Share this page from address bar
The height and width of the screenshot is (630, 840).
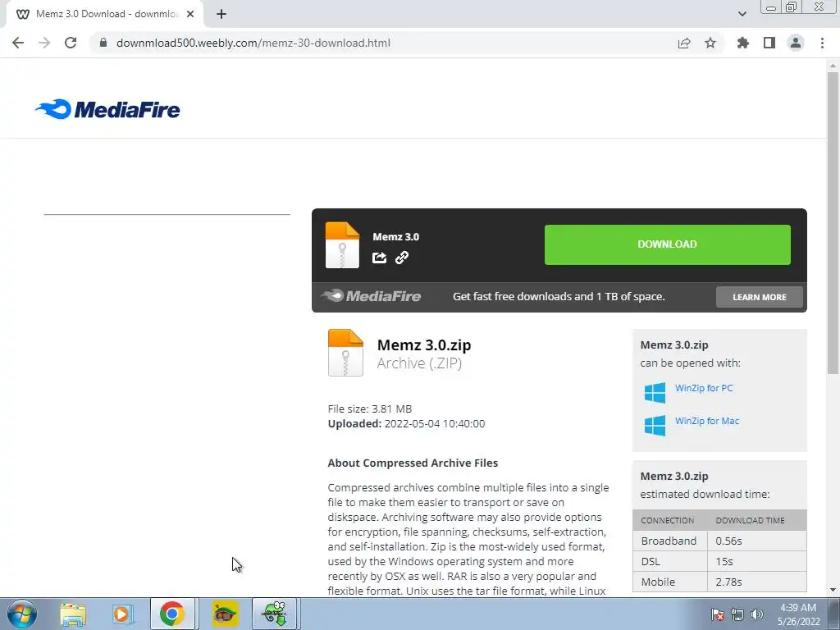tap(684, 43)
